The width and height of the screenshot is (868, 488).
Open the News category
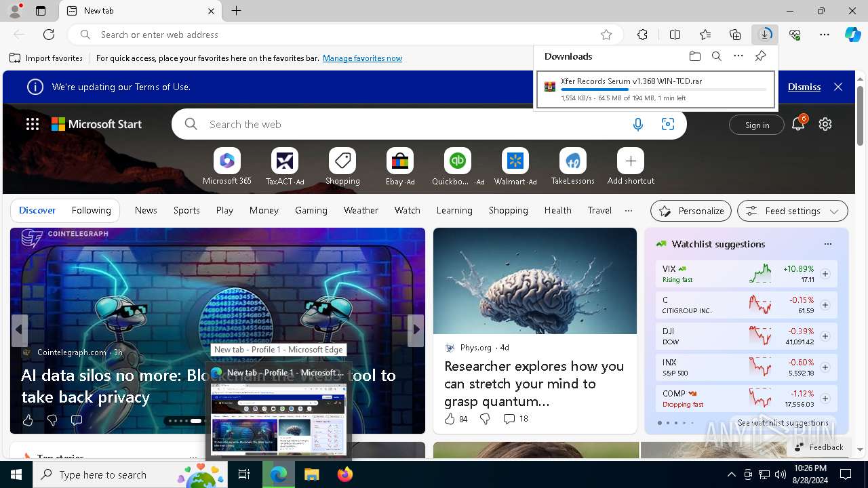click(x=146, y=210)
